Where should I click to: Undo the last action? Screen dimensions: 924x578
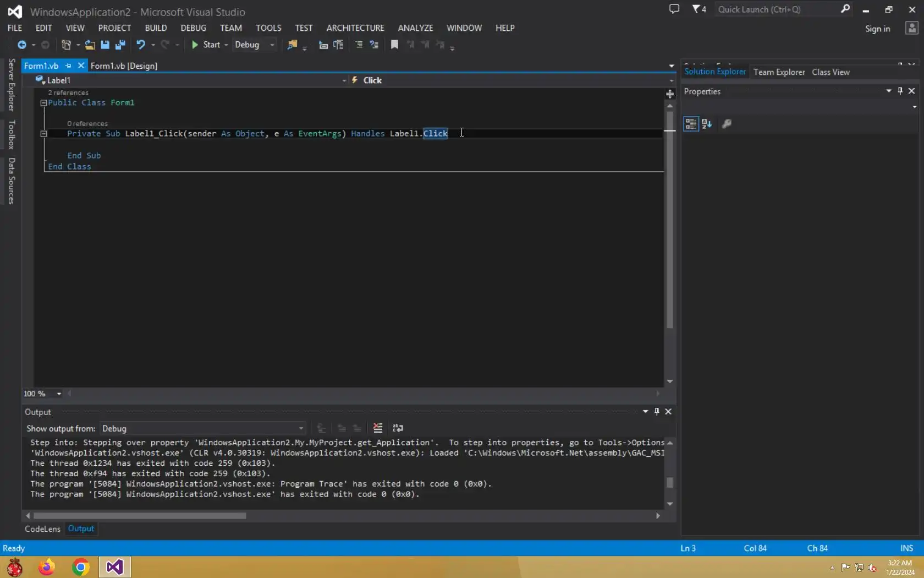click(x=141, y=45)
